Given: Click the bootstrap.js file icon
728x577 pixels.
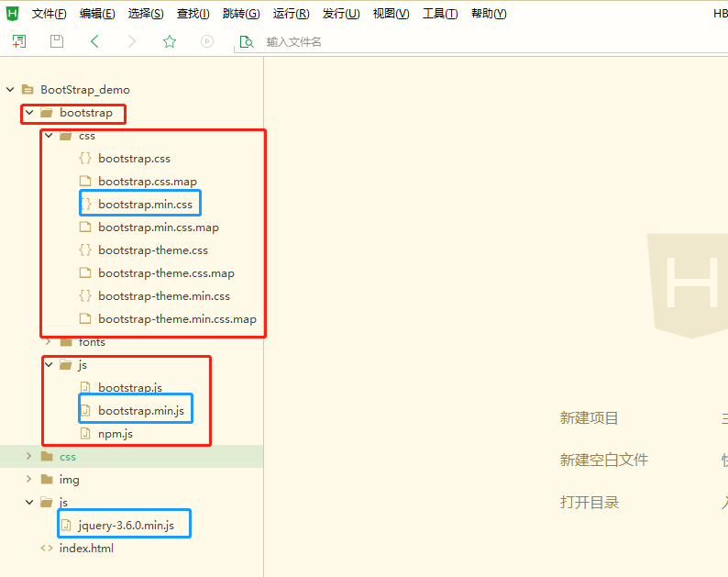Looking at the screenshot, I should coord(85,387).
